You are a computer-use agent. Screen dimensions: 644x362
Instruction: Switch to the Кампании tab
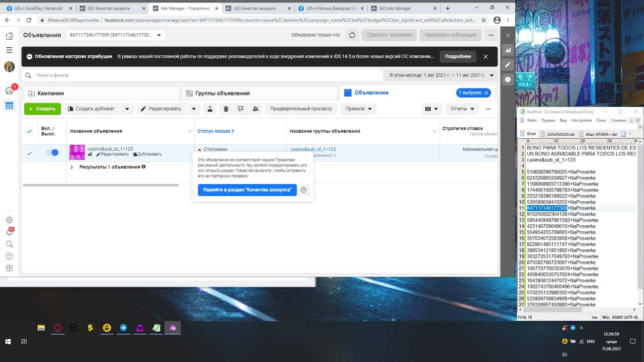click(101, 93)
